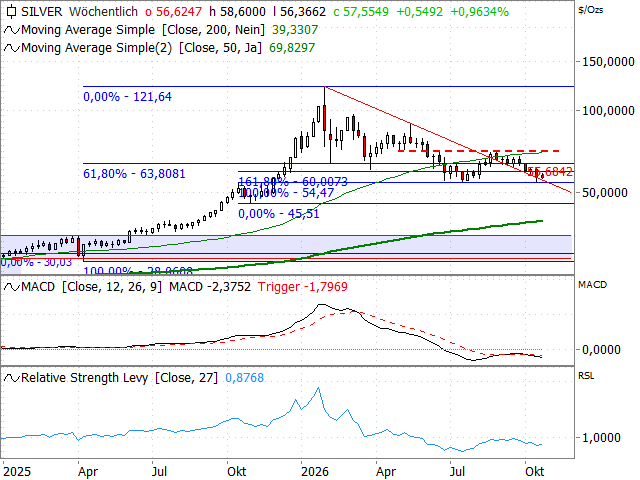Click the 50 SMA value 69,8297
This screenshot has width=640, height=480.
[292, 48]
